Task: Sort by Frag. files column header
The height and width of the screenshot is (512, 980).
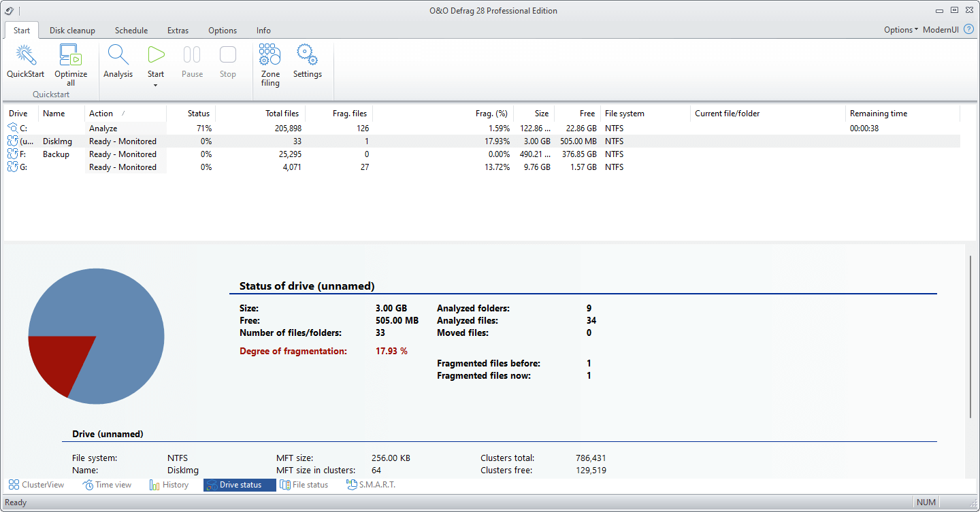Action: [x=340, y=114]
